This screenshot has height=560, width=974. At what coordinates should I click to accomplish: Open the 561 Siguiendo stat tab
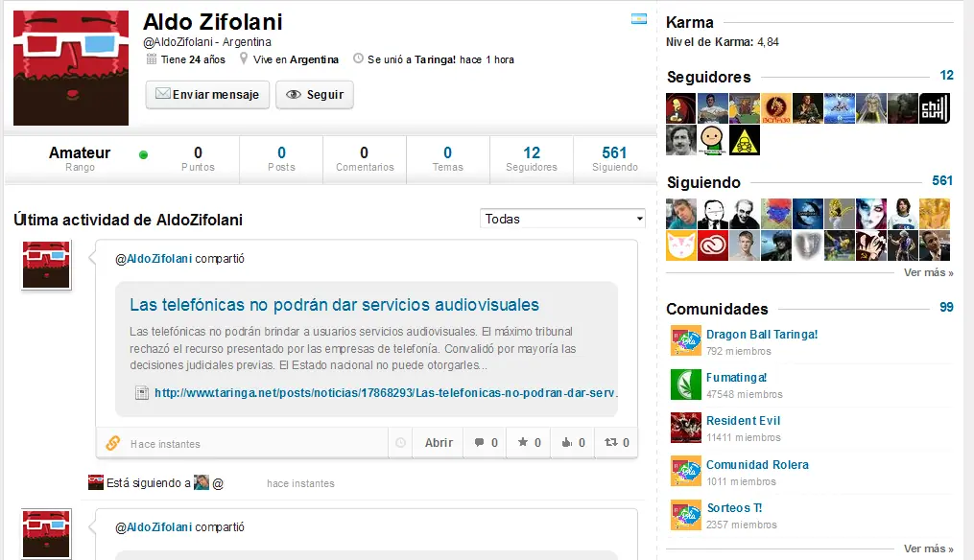tap(615, 159)
